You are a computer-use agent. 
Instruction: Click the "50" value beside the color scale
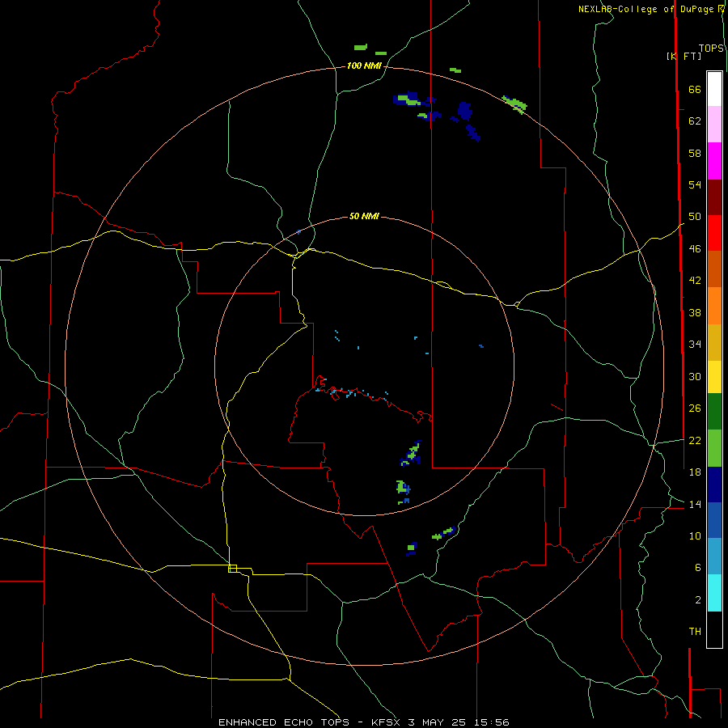pyautogui.click(x=695, y=217)
